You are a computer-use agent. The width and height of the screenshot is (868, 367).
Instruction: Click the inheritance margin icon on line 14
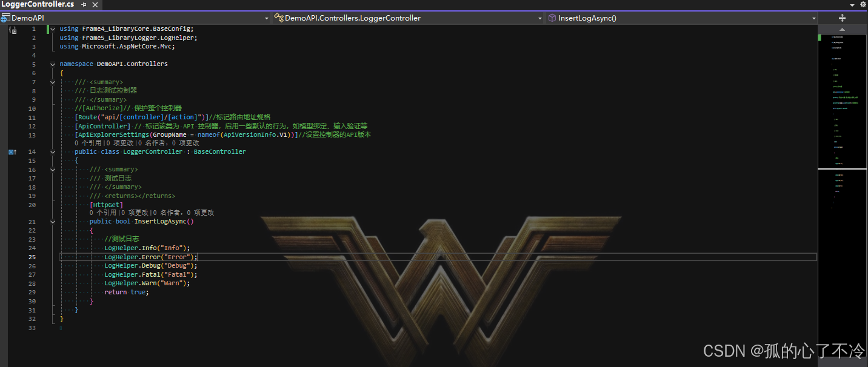pyautogui.click(x=12, y=152)
